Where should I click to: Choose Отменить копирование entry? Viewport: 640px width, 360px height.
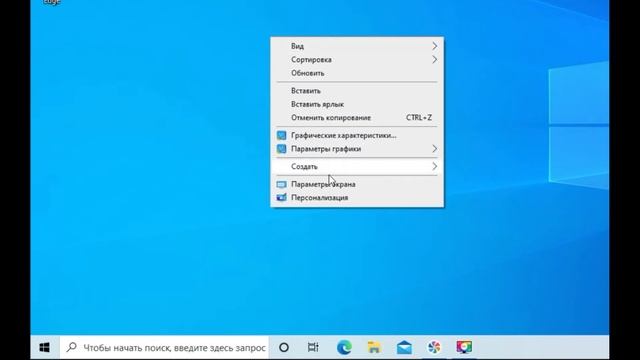(x=357, y=118)
